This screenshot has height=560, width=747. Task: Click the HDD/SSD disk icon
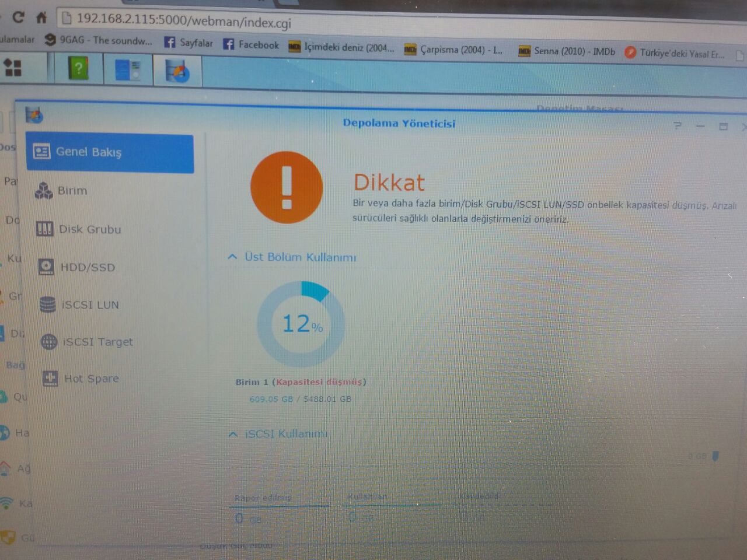tap(46, 267)
